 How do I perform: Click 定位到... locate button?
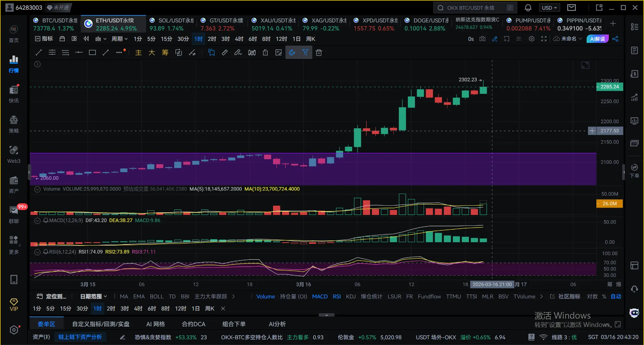tap(51, 296)
